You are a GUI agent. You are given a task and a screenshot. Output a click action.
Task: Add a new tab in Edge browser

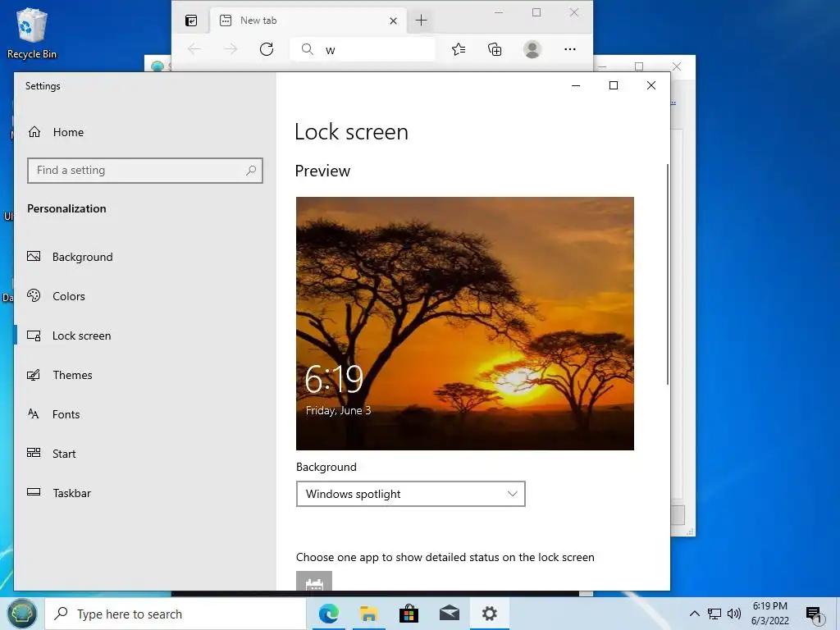[x=422, y=21]
